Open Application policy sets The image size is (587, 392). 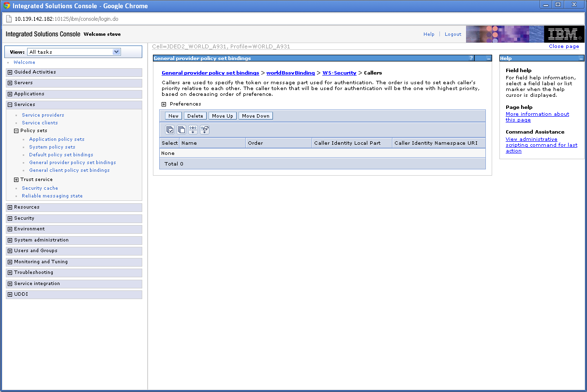(x=57, y=139)
